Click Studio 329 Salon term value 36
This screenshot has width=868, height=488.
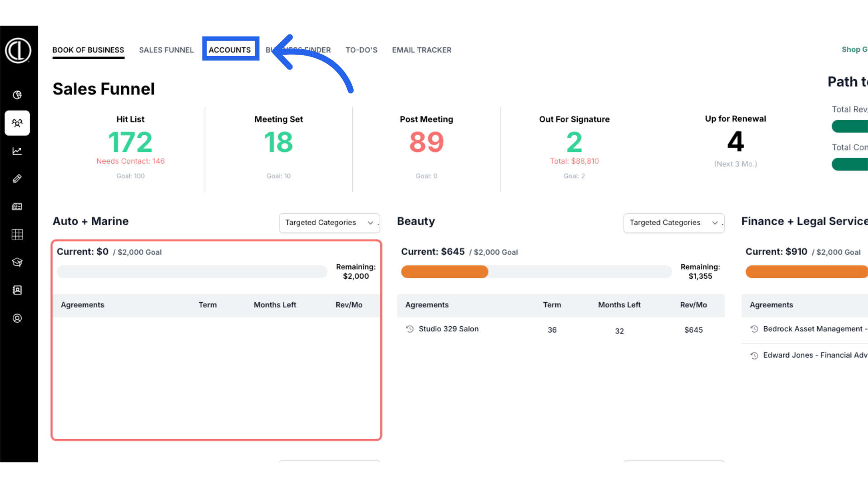click(x=552, y=330)
